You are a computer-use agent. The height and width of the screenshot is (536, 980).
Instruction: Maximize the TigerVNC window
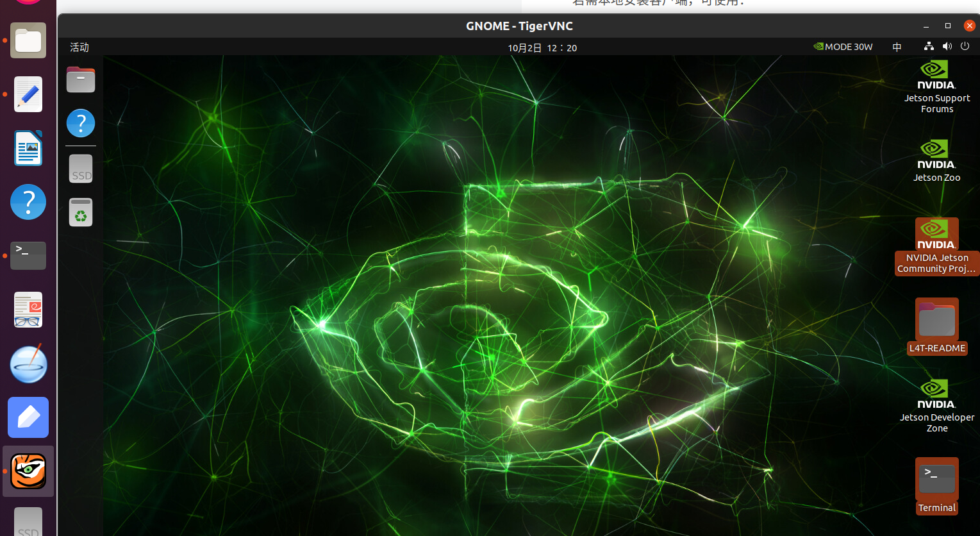point(948,26)
